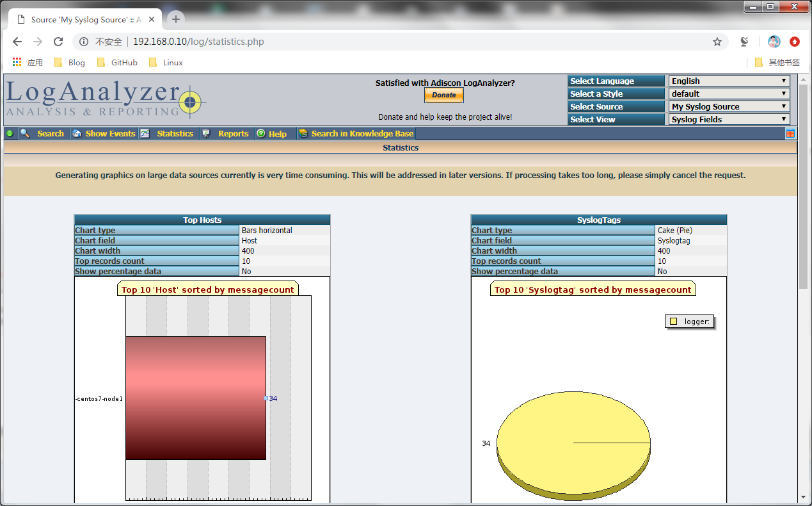Reload the current page

point(58,42)
